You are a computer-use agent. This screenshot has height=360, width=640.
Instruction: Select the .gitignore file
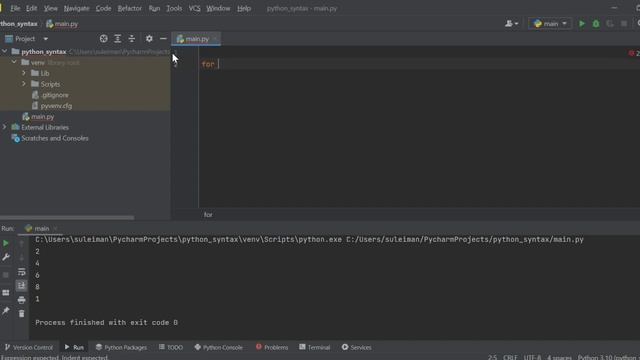point(50,95)
